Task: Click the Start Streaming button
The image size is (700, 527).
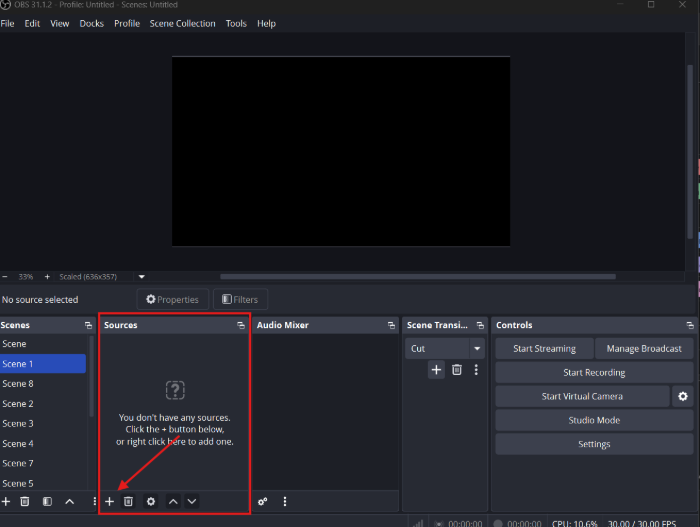Action: pyautogui.click(x=544, y=349)
